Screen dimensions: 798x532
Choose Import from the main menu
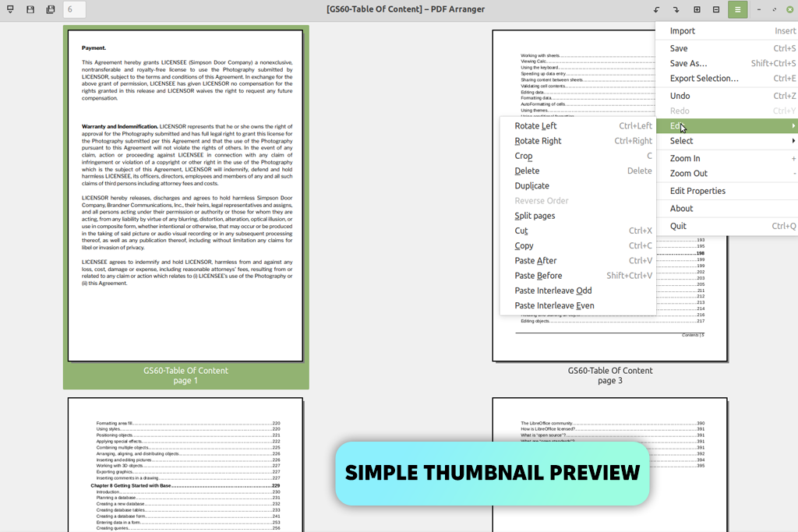[727, 31]
